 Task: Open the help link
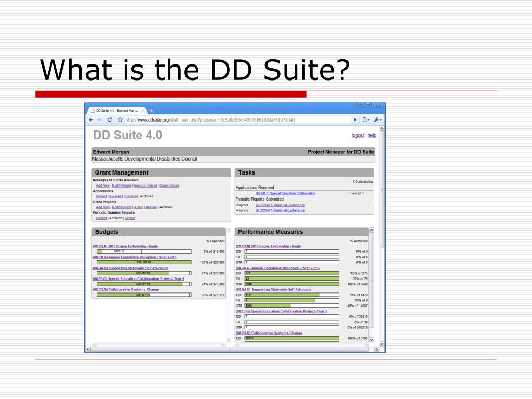pos(372,135)
